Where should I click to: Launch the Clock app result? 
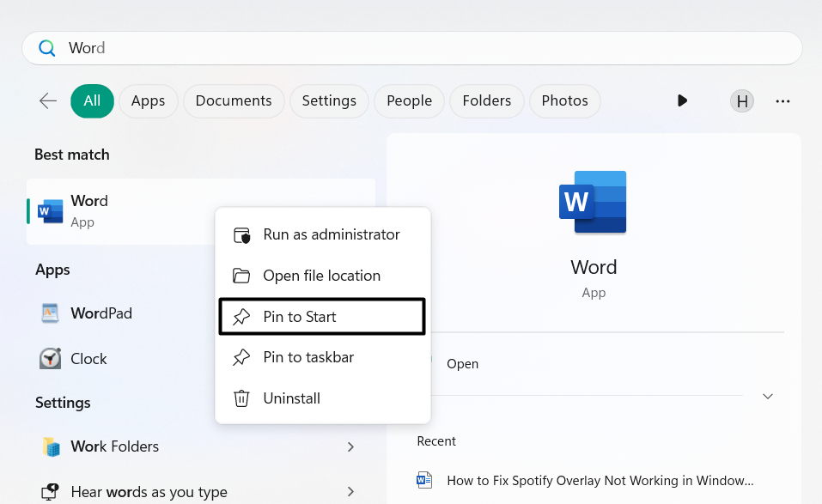click(x=88, y=359)
